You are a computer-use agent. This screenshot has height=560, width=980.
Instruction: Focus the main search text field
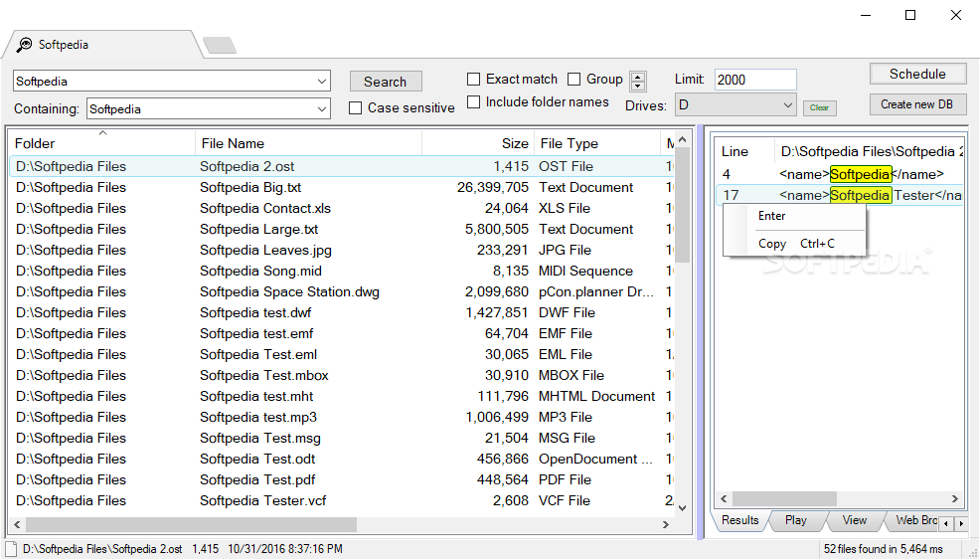pyautogui.click(x=164, y=82)
